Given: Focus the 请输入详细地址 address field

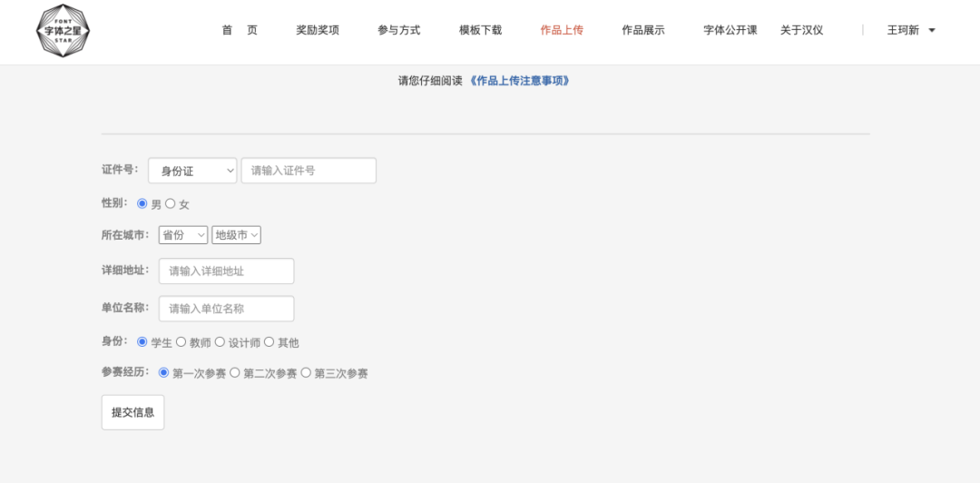Looking at the screenshot, I should click(226, 271).
